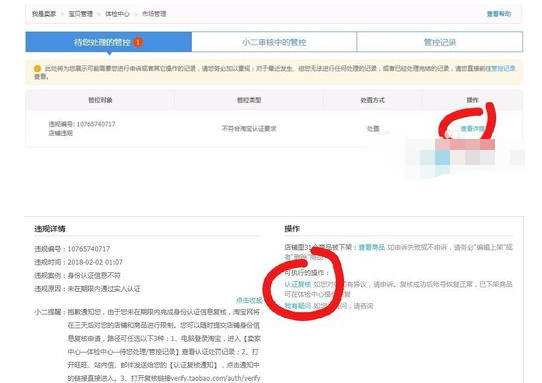
Task: Open the 管控记录 tab
Action: coord(440,42)
